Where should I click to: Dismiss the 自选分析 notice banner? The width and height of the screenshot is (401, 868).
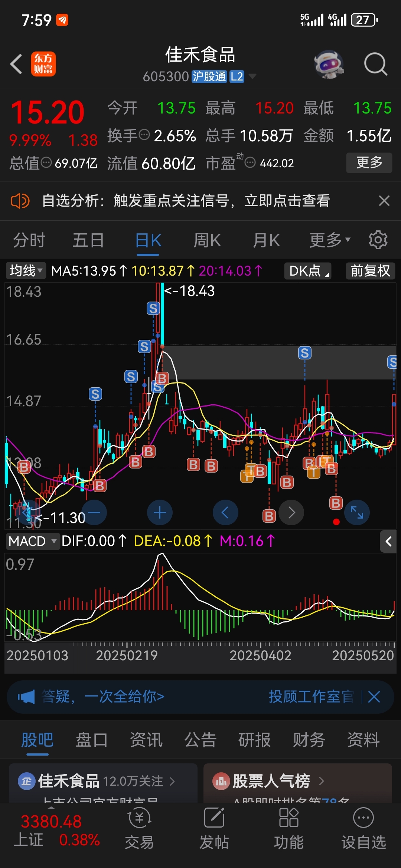384,201
